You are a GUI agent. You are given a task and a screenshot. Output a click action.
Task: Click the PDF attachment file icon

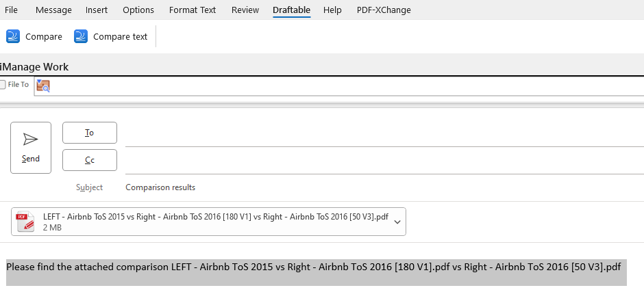(x=25, y=222)
